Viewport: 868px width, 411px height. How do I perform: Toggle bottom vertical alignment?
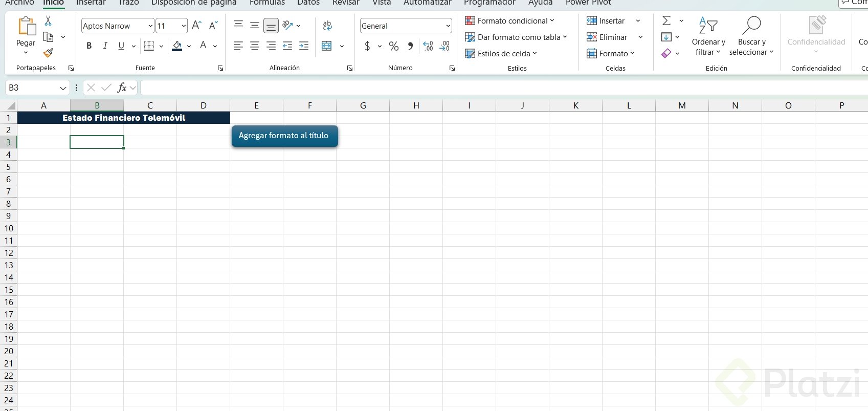tap(271, 26)
